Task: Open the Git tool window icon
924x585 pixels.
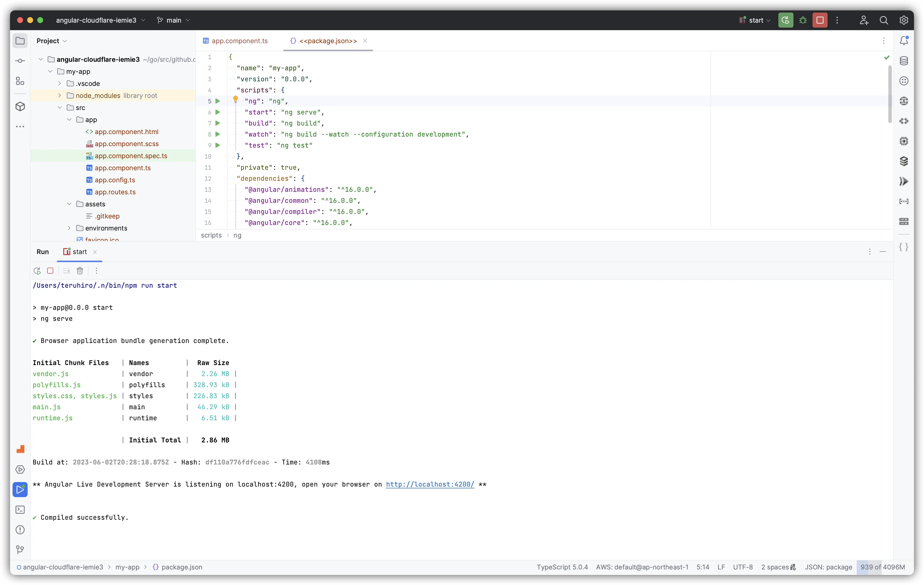Action: click(20, 550)
